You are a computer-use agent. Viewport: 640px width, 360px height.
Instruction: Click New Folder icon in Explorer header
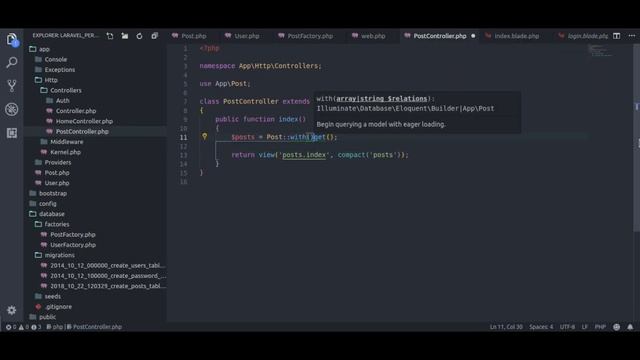[124, 36]
